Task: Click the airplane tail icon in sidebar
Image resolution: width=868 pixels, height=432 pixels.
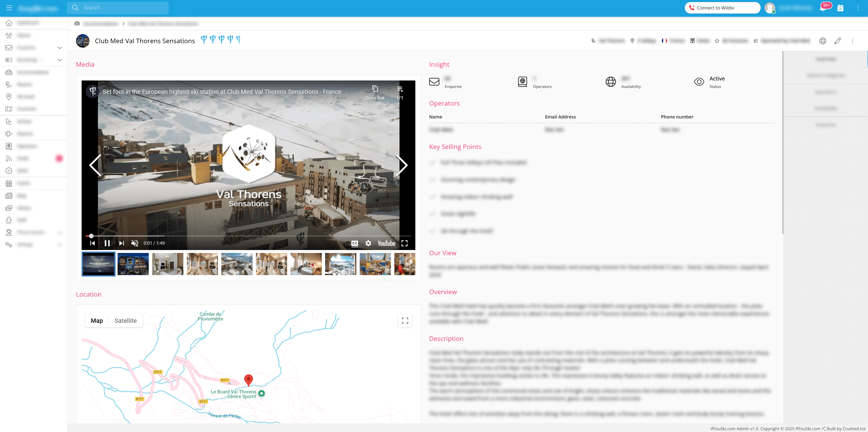Action: point(9,121)
